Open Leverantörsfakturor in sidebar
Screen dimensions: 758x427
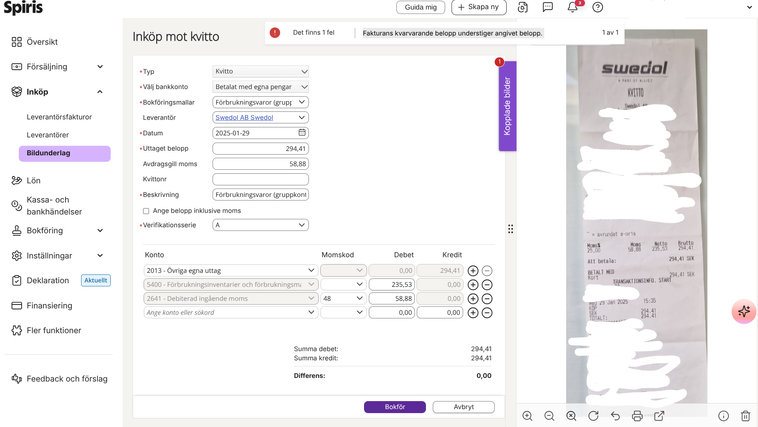tap(59, 117)
